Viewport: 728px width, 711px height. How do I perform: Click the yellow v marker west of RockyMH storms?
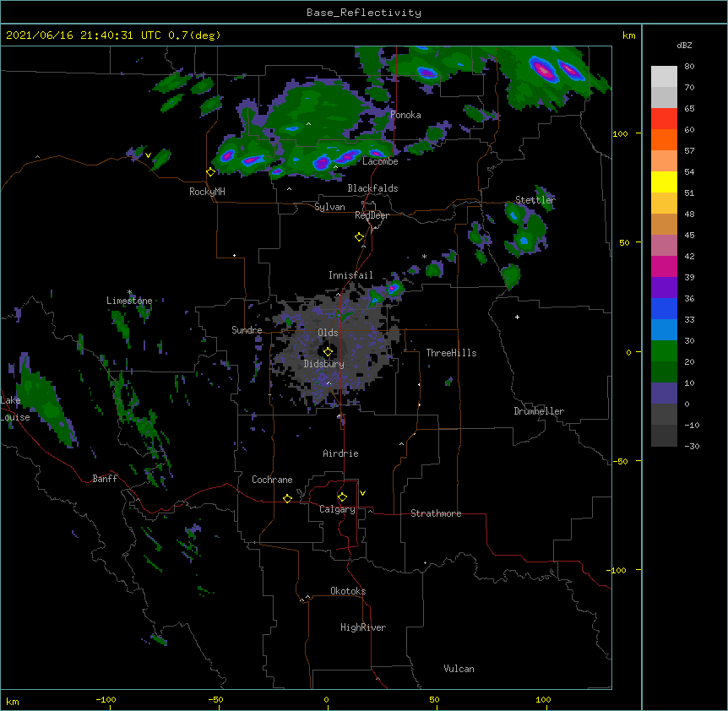148,155
